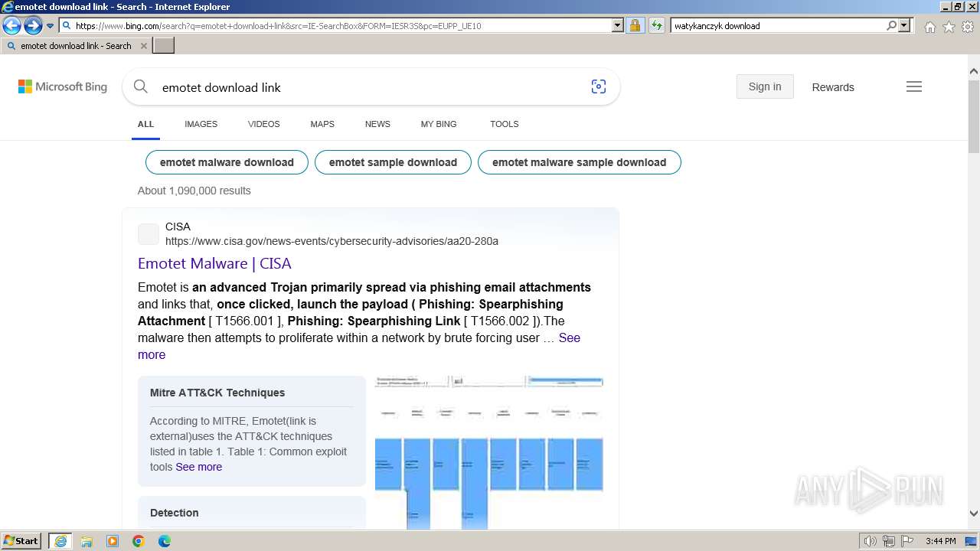This screenshot has height=551, width=980.
Task: Switch to the MAPS tab
Action: point(322,124)
